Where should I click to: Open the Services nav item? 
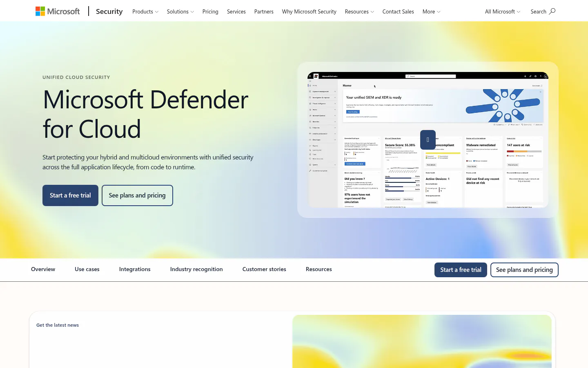click(236, 11)
